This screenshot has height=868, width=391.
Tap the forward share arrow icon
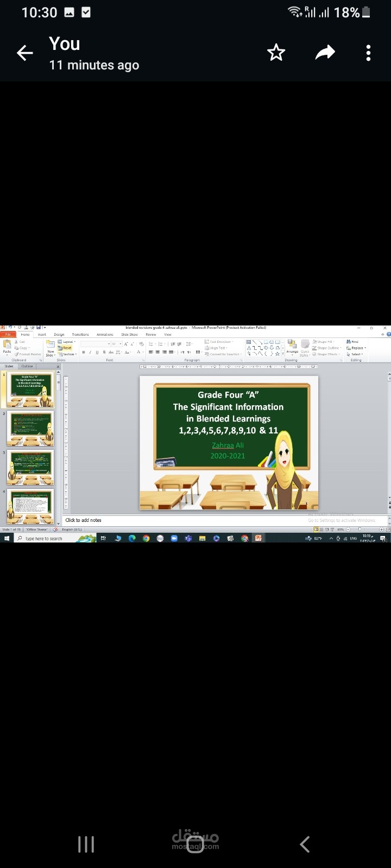click(325, 53)
